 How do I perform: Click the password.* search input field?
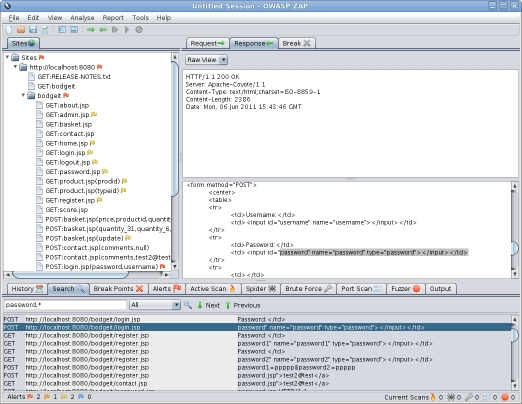tap(65, 305)
